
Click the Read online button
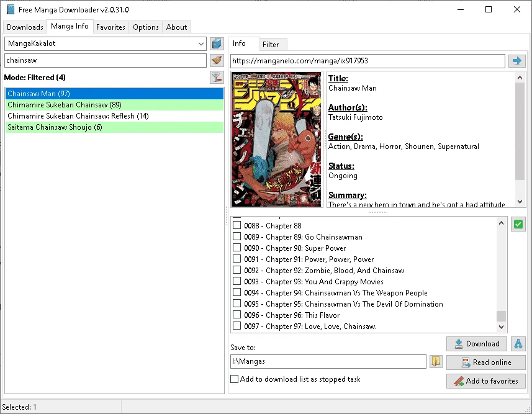[x=486, y=362]
